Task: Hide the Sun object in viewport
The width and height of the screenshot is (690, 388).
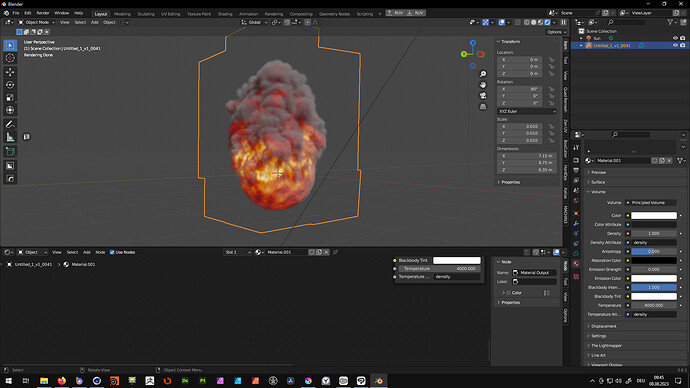Action: pyautogui.click(x=675, y=38)
